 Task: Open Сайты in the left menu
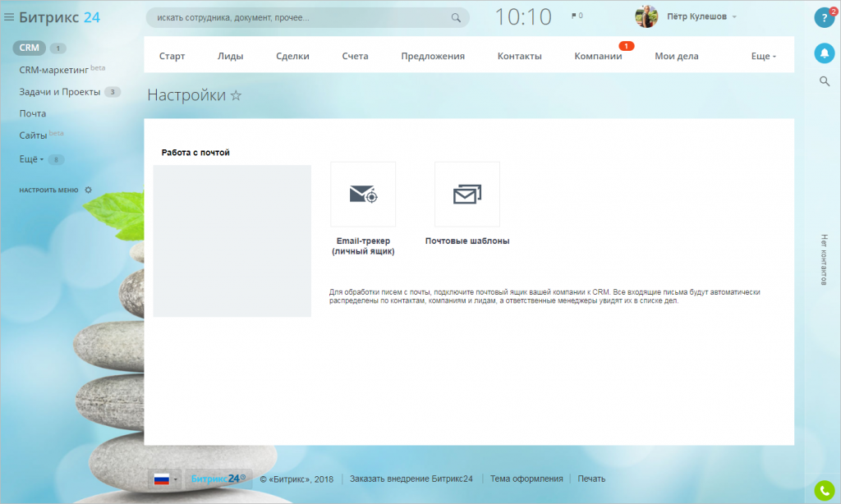click(x=33, y=135)
